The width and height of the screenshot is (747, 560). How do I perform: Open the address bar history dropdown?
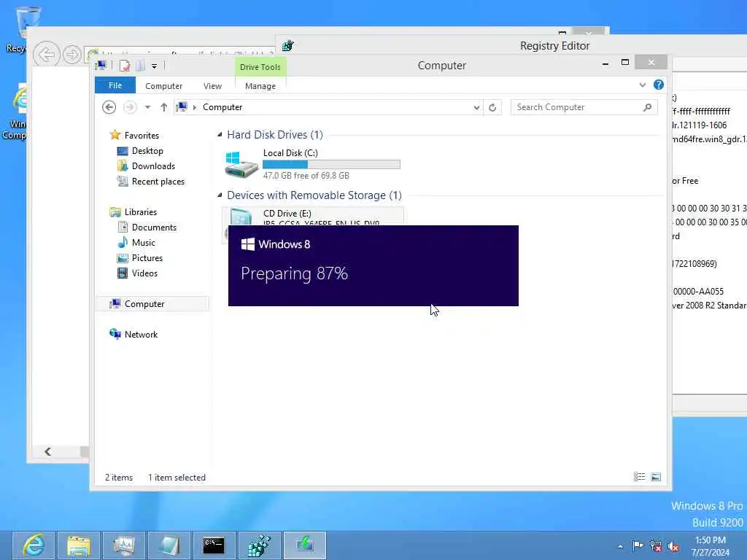point(476,108)
